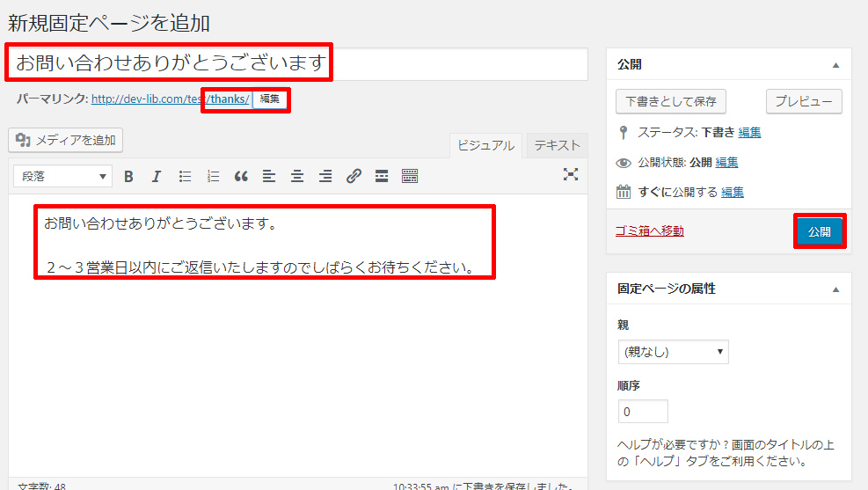Open the paragraph format dropdown

pos(62,176)
